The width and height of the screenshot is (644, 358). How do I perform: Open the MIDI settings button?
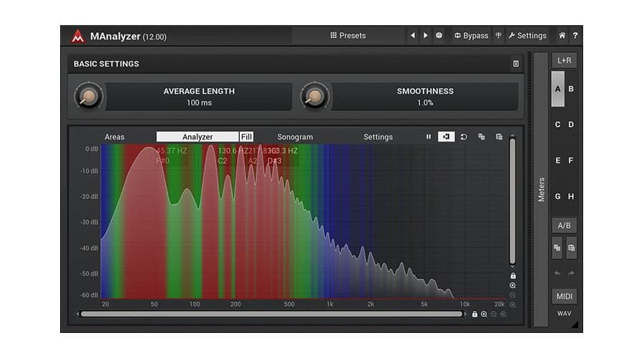tap(564, 296)
